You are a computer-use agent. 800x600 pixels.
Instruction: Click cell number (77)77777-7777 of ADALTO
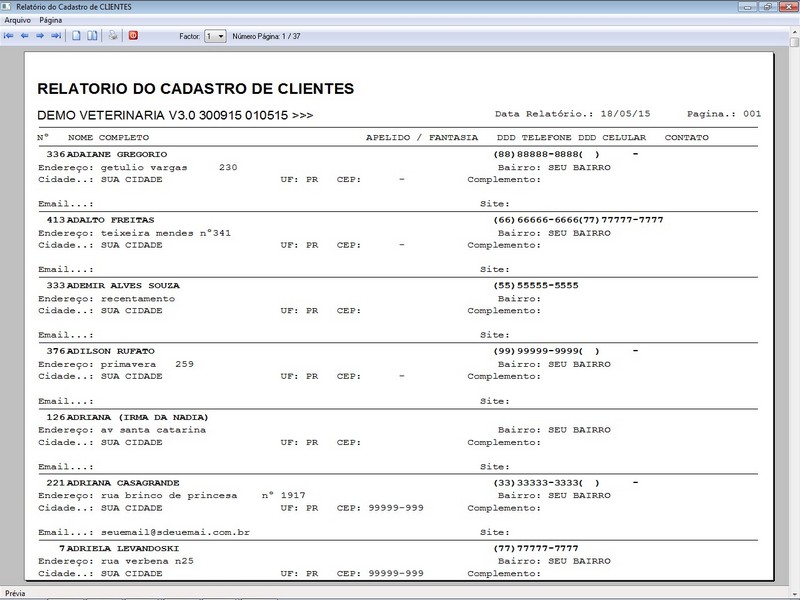coord(621,220)
